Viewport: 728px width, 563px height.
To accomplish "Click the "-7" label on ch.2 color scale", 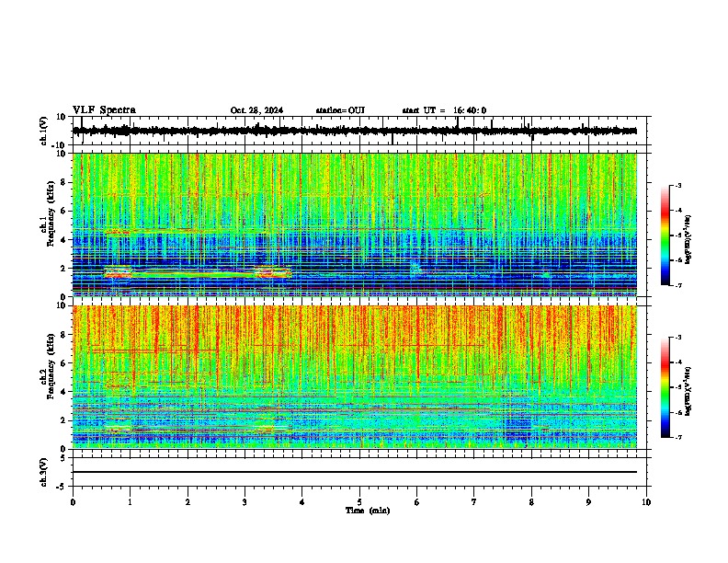I will pos(677,438).
